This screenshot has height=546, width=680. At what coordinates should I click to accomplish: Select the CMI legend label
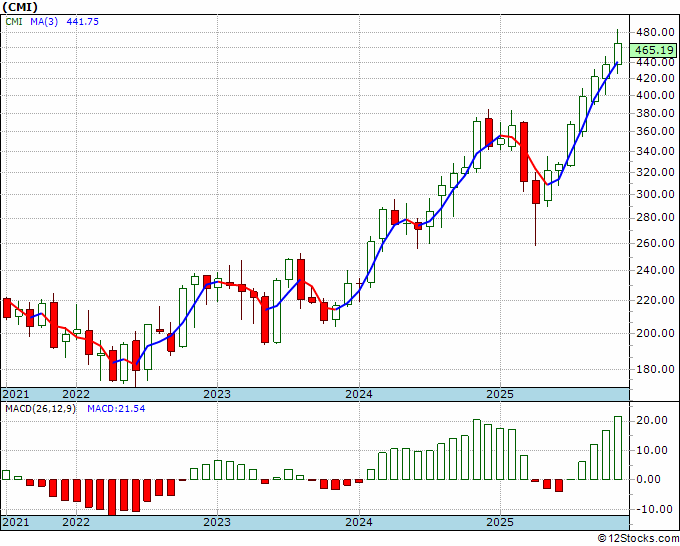coord(14,21)
